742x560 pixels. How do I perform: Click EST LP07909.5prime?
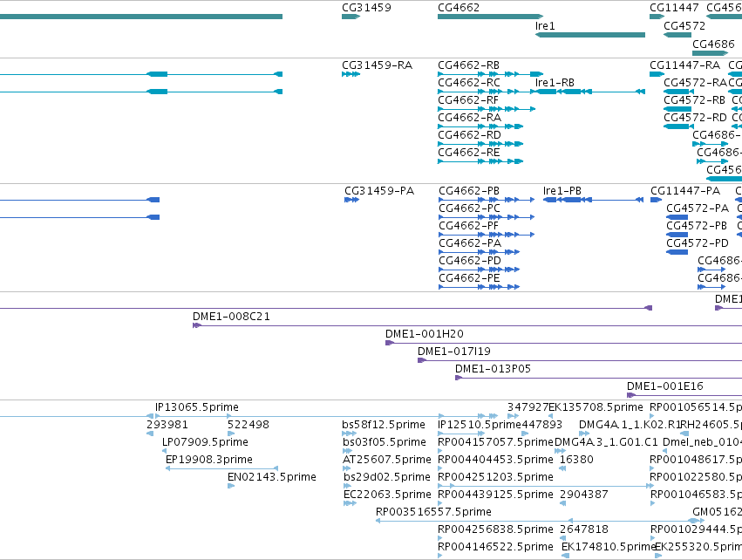point(205,442)
